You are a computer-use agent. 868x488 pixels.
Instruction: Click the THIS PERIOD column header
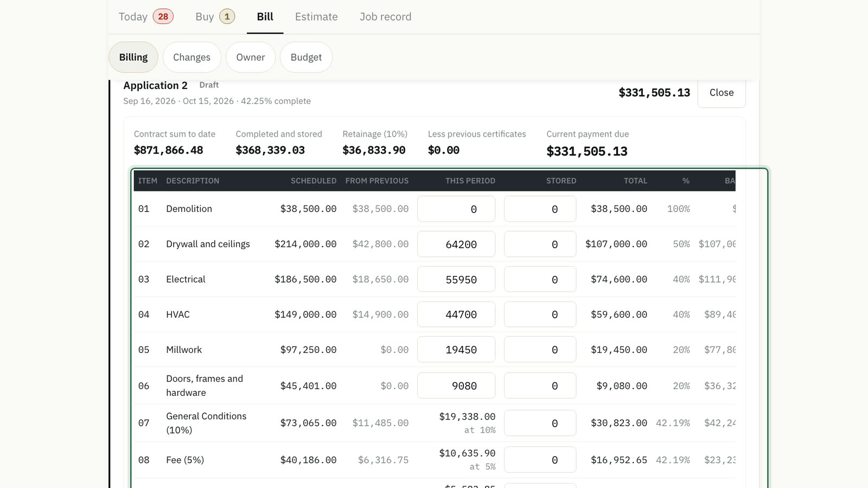[470, 181]
